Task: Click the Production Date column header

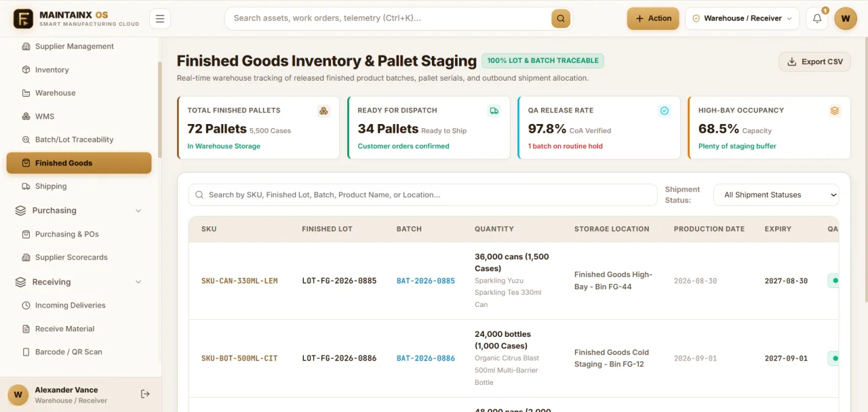Action: click(709, 229)
